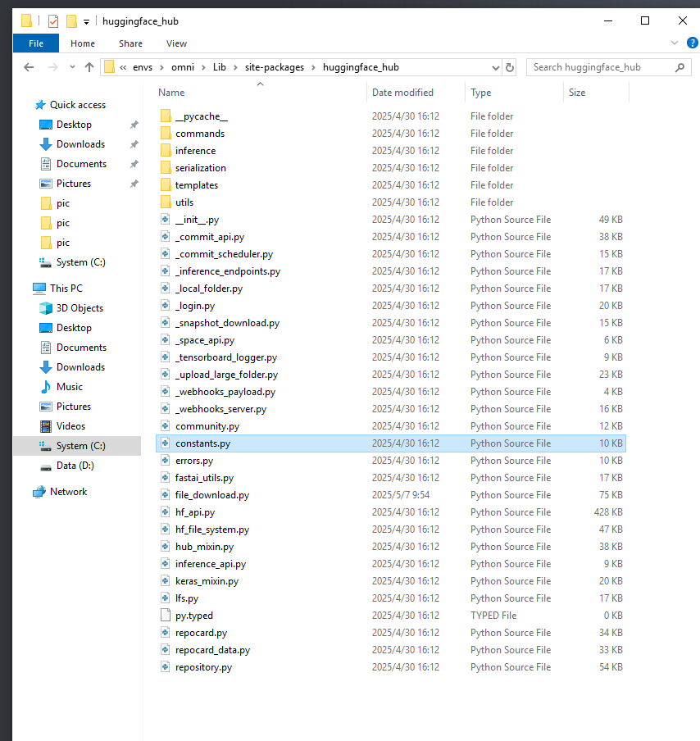The width and height of the screenshot is (700, 741).
Task: Select the __pycache__ folder icon
Action: coord(166,116)
